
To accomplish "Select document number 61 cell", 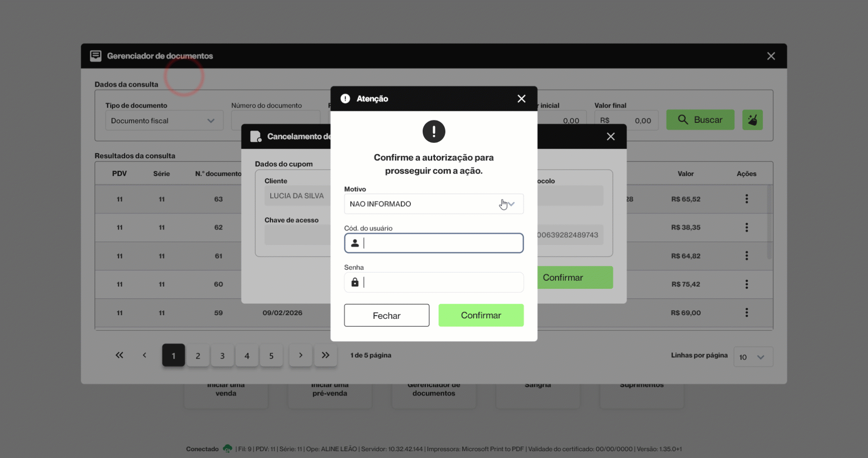I will [x=219, y=256].
